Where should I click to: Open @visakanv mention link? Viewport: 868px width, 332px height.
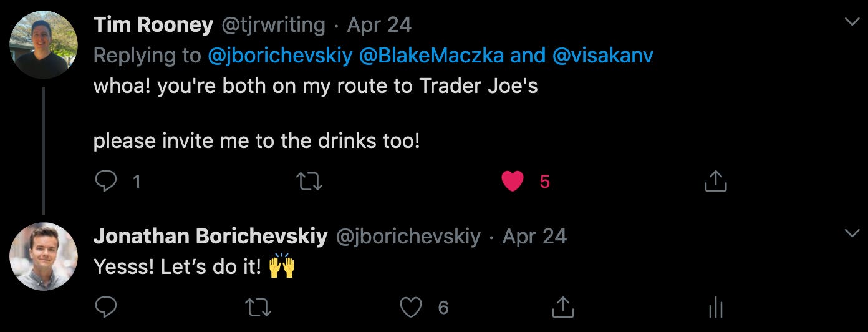pos(603,56)
